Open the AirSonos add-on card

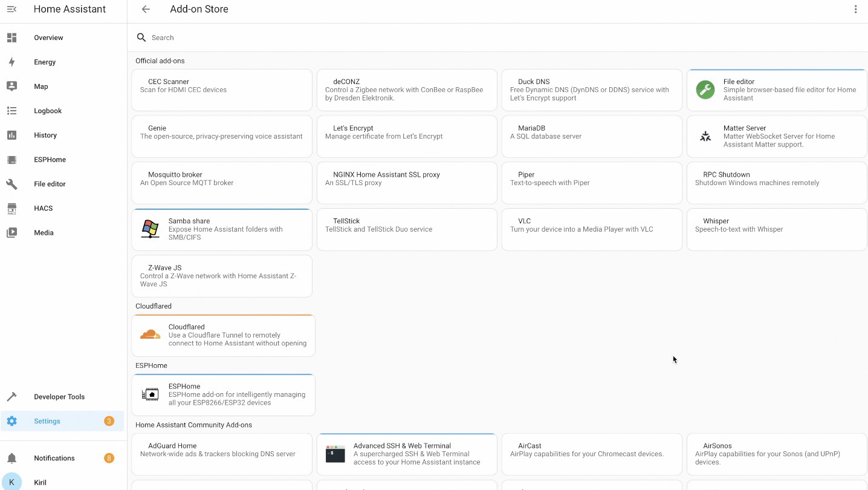click(x=777, y=454)
